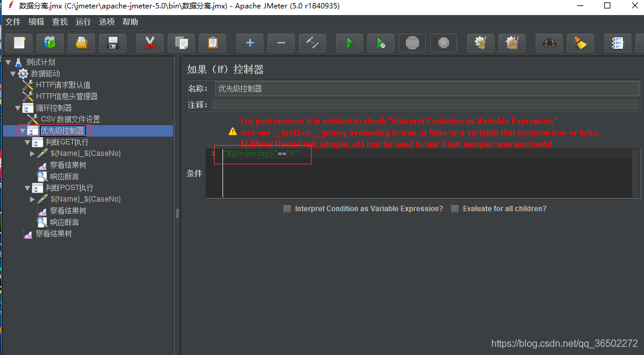Open the 编辑 menu
Screen dimensions: 644x355
coord(36,22)
